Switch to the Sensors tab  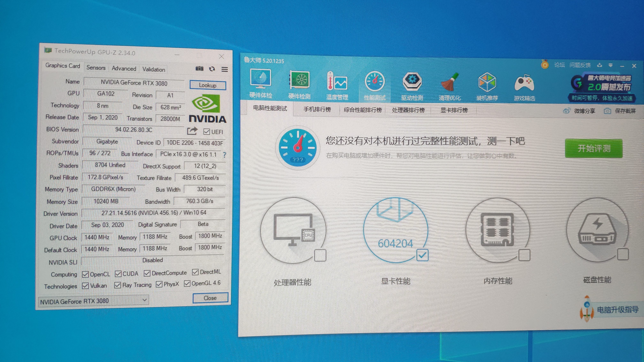point(96,68)
